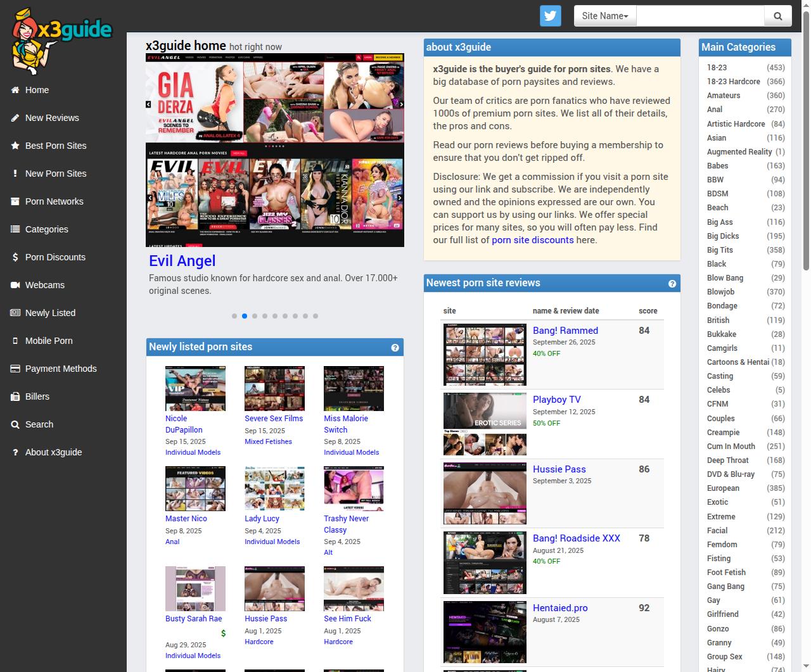811x672 pixels.
Task: Open Categories in the sidebar menu
Action: point(46,229)
